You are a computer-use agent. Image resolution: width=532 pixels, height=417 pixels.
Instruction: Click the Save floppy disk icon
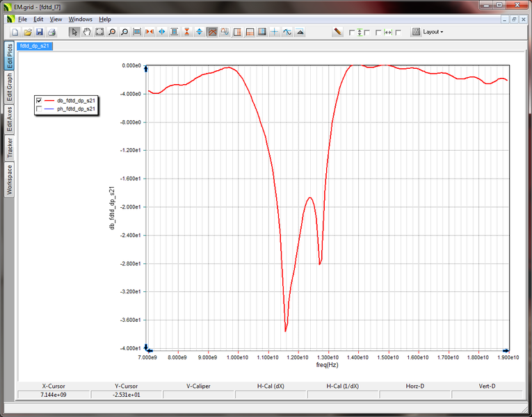click(40, 32)
